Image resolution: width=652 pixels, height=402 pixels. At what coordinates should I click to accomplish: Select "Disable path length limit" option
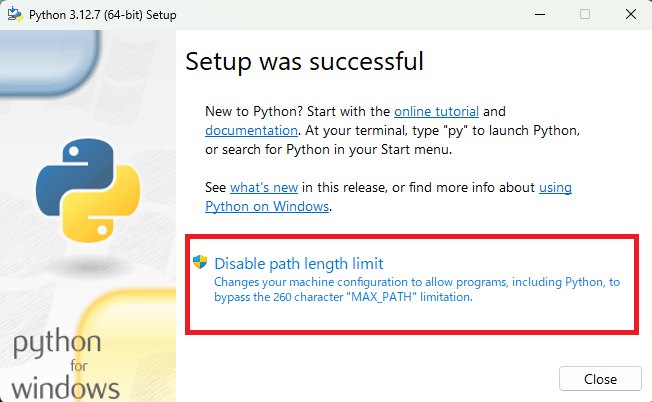tap(299, 264)
